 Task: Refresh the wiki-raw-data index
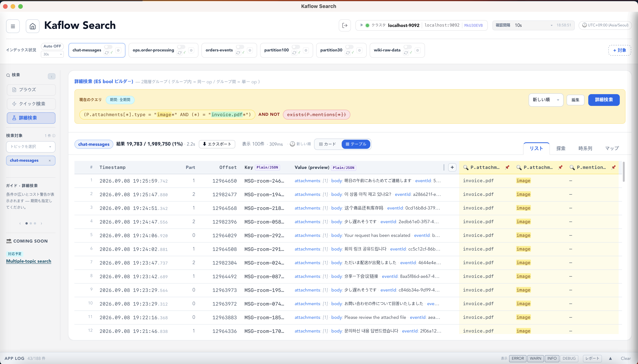406,53
